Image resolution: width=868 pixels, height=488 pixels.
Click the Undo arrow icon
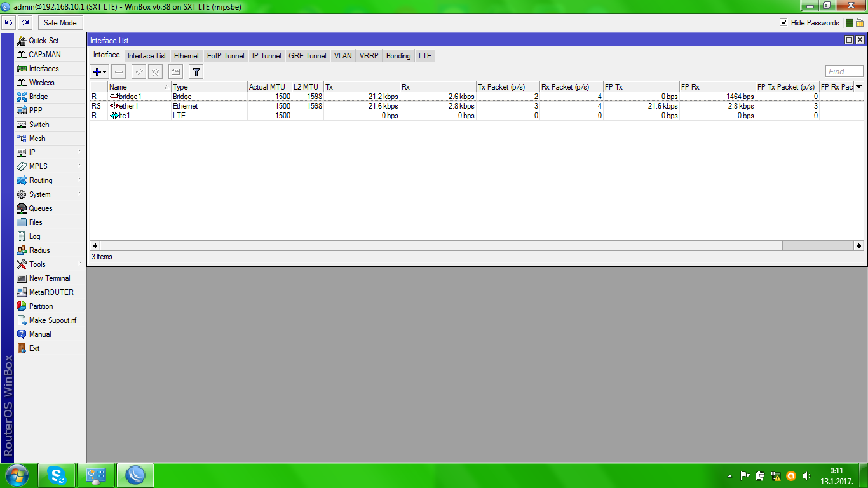point(8,23)
